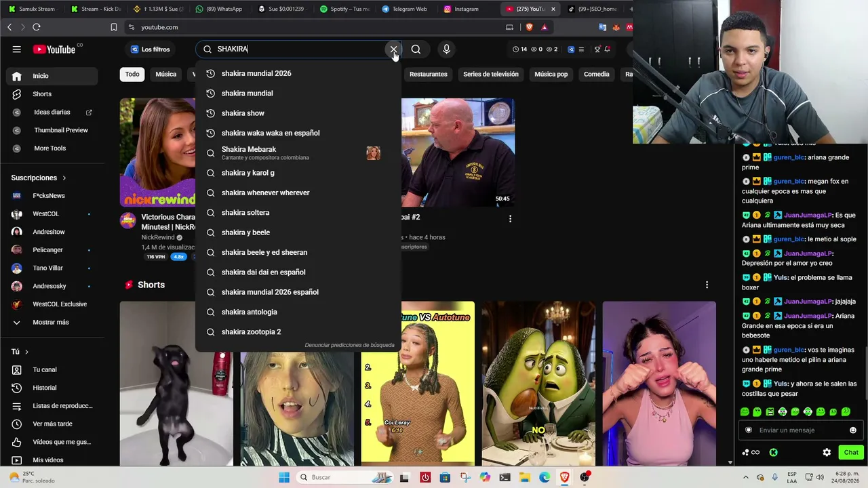The height and width of the screenshot is (488, 868).
Task: Open Historial in the sidebar
Action: coord(52,388)
